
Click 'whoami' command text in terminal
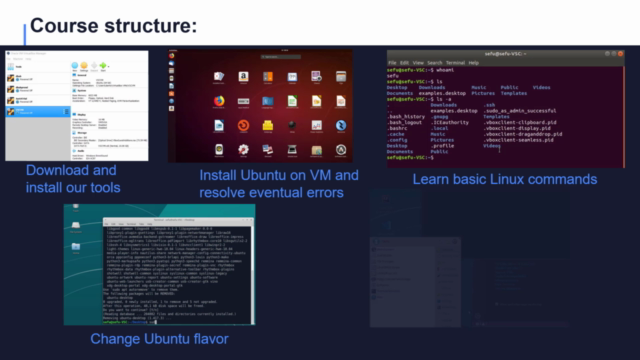[x=445, y=70]
